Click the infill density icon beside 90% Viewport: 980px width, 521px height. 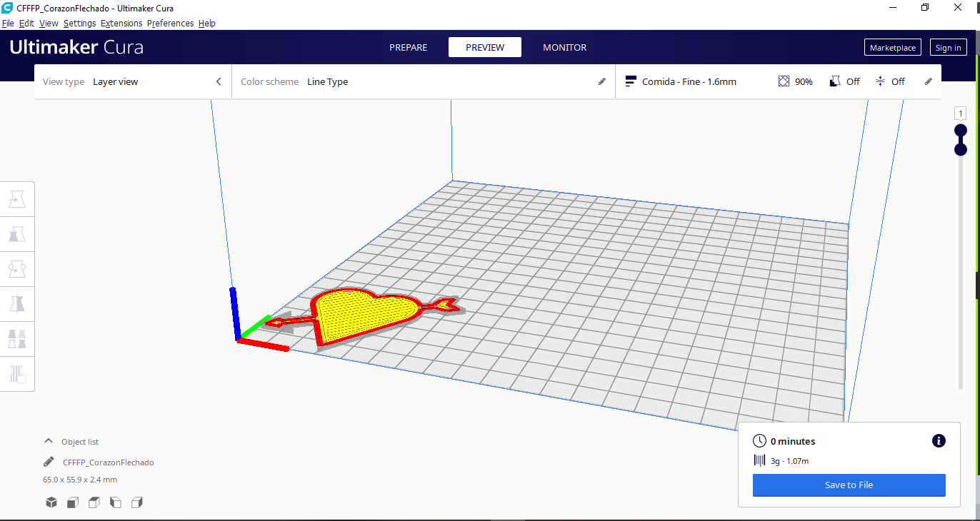(x=784, y=81)
